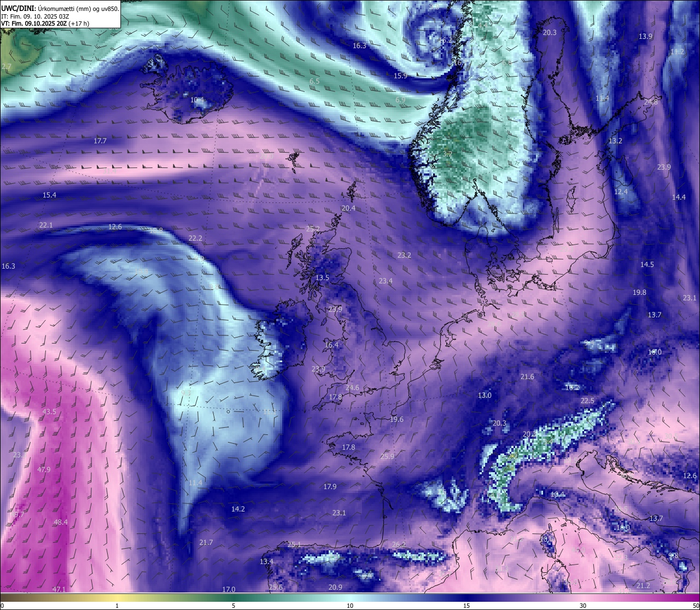This screenshot has width=700, height=610.
Task: Select the 15 label on the colour scale
Action: click(466, 606)
